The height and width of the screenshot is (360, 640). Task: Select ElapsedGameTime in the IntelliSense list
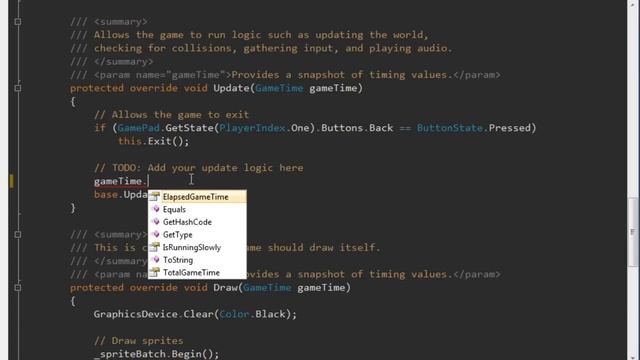[x=197, y=197]
